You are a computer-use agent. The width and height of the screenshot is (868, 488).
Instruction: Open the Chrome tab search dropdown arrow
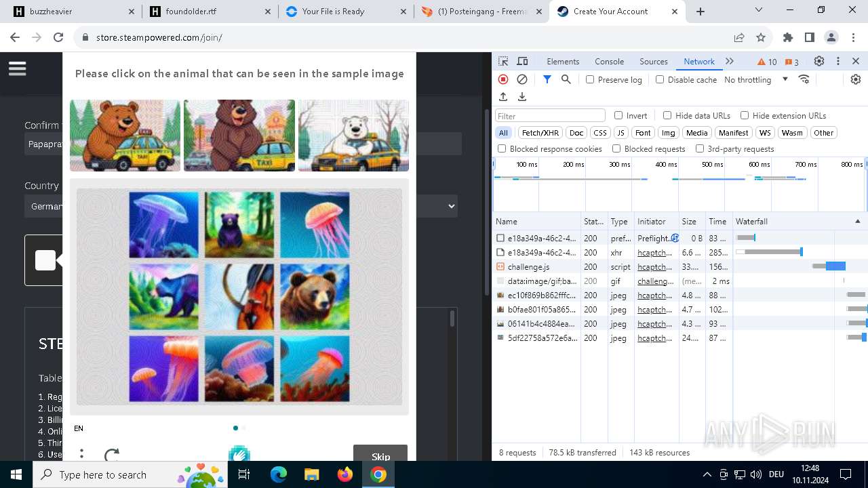click(x=759, y=11)
